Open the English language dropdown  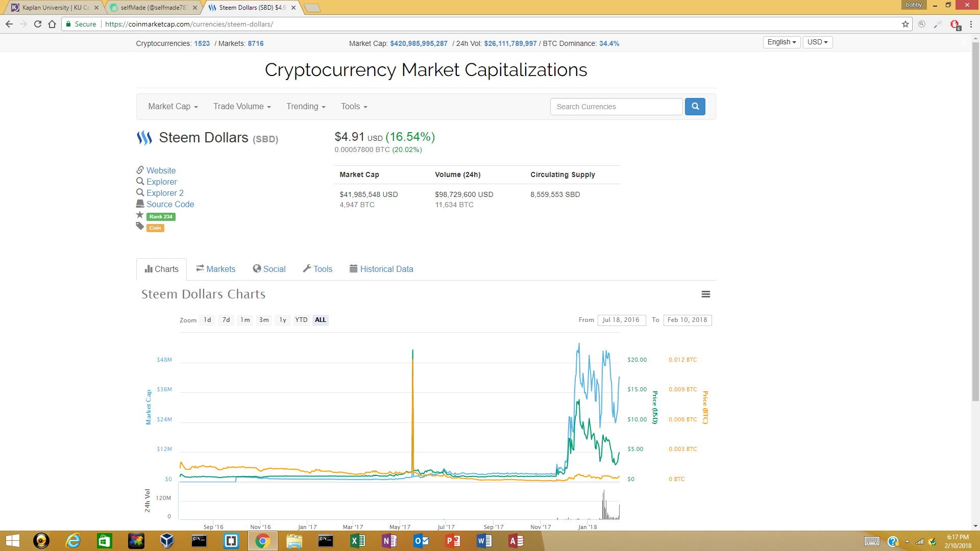click(781, 42)
